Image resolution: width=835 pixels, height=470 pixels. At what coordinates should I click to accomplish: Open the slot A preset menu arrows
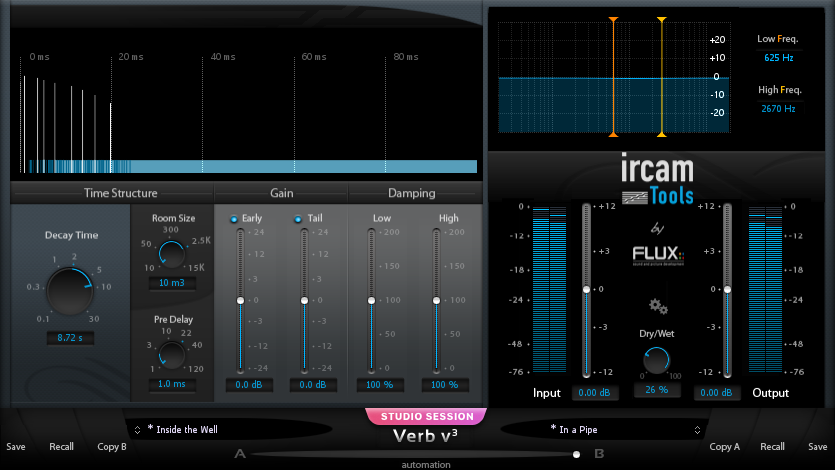[137, 430]
